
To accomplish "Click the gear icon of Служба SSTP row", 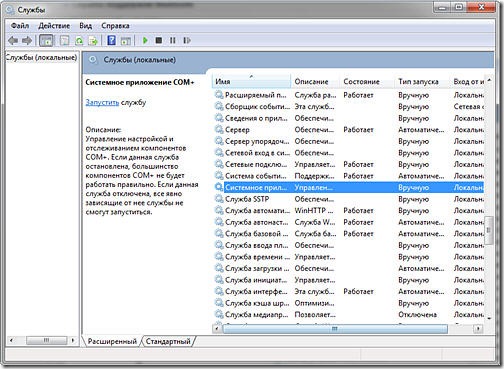I will [219, 199].
